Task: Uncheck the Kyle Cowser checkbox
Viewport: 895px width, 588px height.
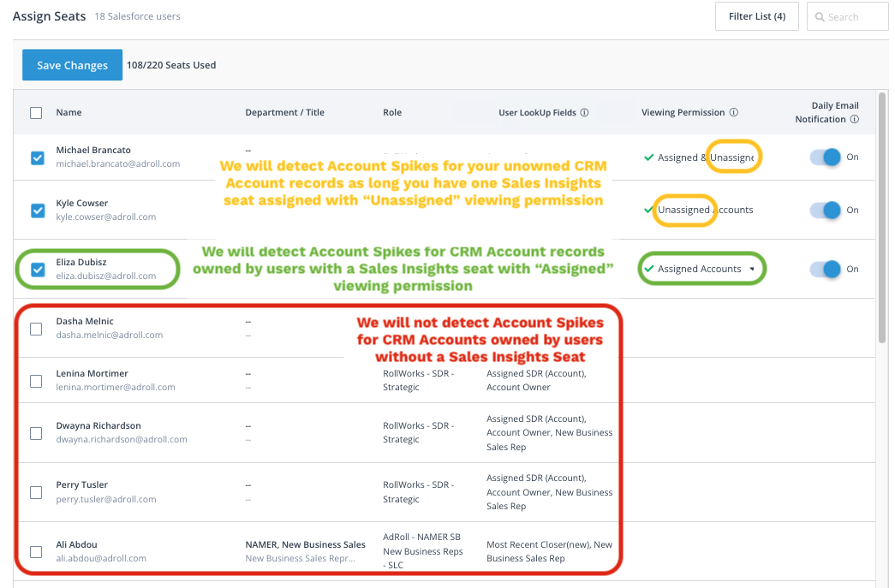Action: (38, 211)
